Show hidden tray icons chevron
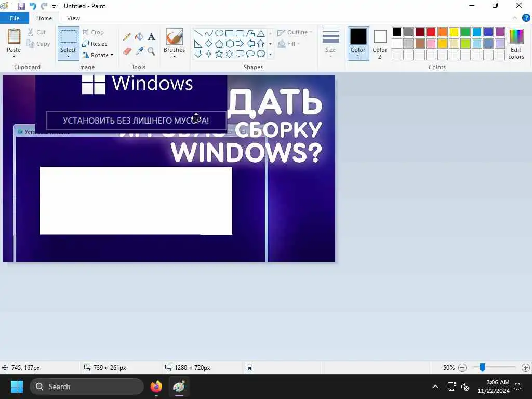This screenshot has height=399, width=532. [435, 387]
